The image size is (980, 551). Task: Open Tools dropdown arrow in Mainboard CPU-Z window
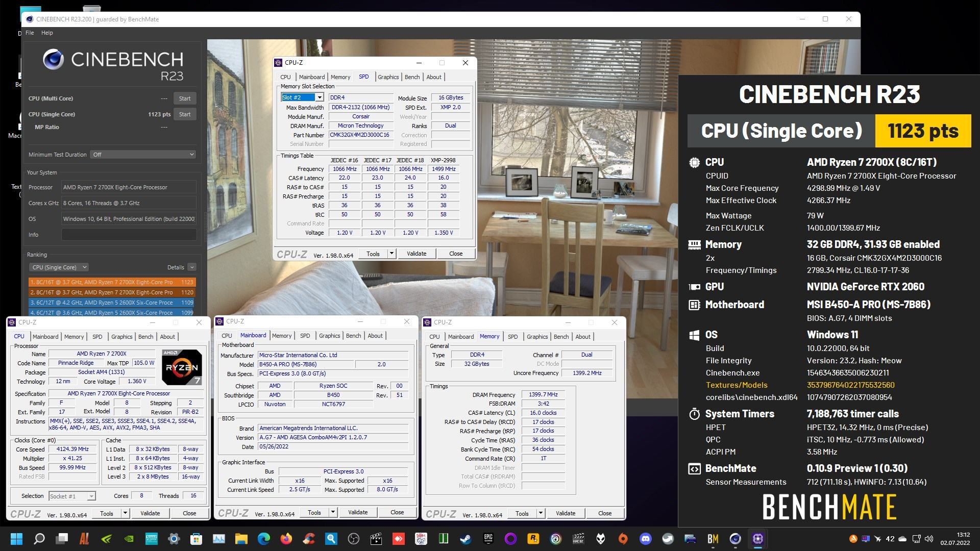pos(333,512)
